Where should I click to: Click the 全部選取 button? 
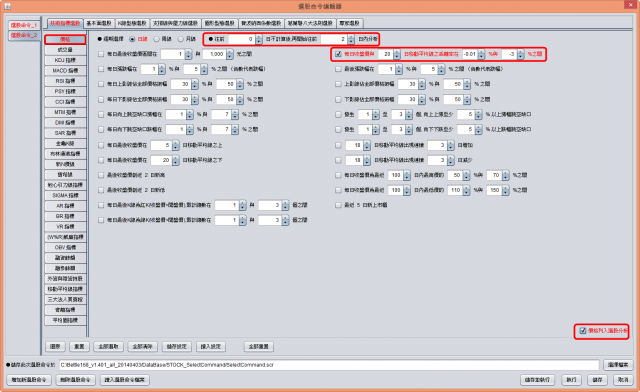pyautogui.click(x=109, y=347)
